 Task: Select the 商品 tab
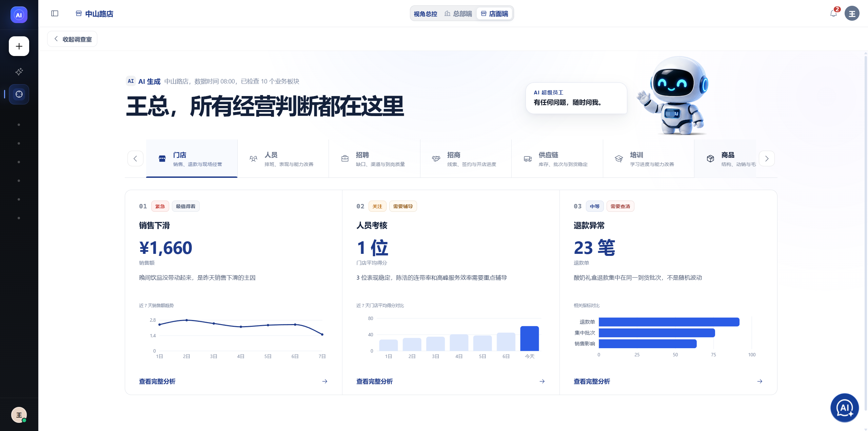click(725, 158)
